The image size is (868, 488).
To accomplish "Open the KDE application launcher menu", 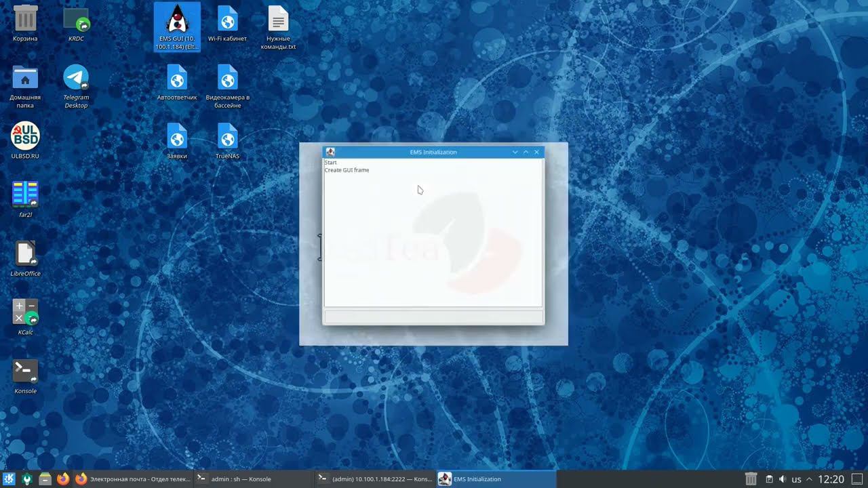I will click(x=9, y=479).
